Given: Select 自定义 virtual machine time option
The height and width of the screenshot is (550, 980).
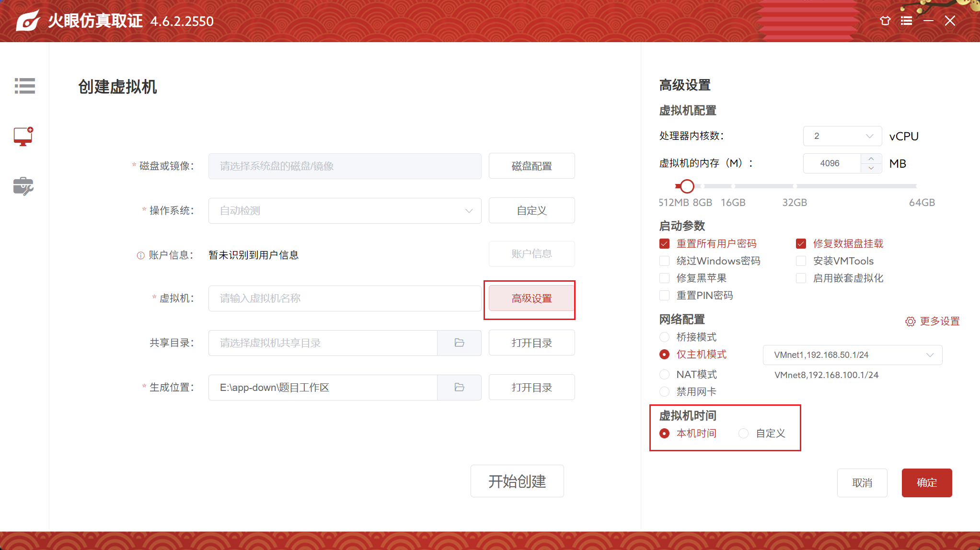Looking at the screenshot, I should (743, 434).
